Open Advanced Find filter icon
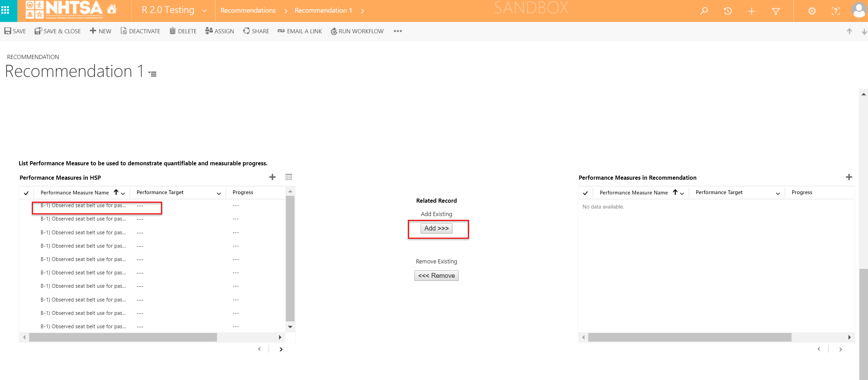The width and height of the screenshot is (868, 380). coord(776,11)
